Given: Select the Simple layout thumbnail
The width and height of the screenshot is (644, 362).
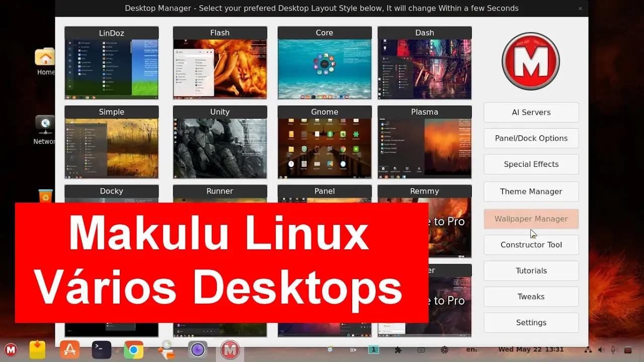Looking at the screenshot, I should (x=111, y=142).
